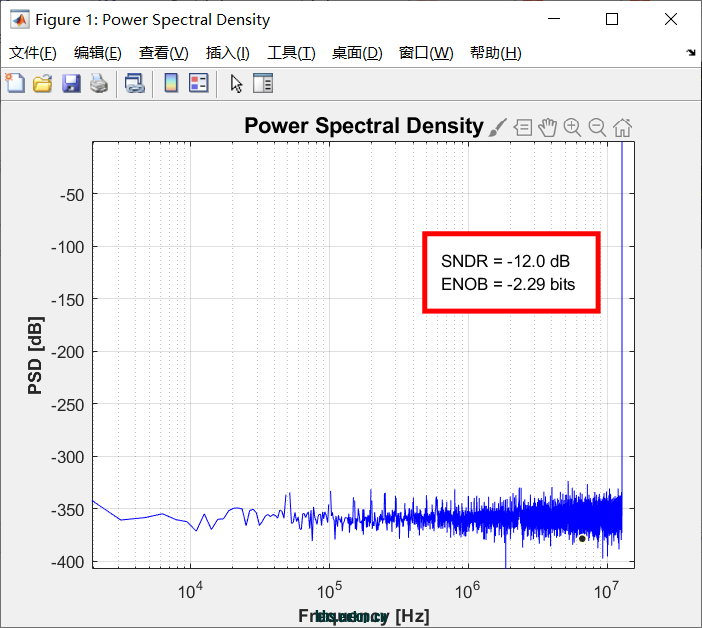The image size is (702, 628).
Task: Open the 工具(T) menu
Action: 291,53
